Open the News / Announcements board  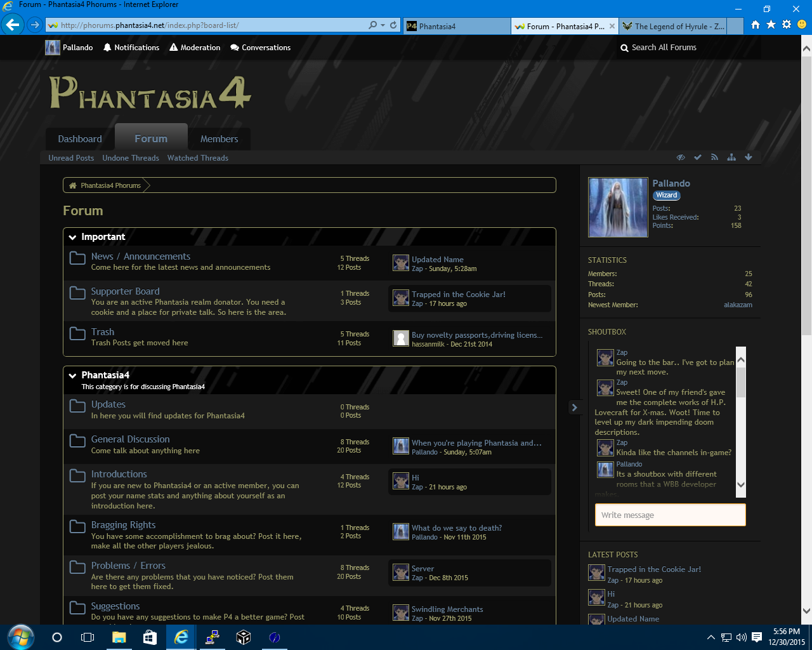pyautogui.click(x=140, y=256)
